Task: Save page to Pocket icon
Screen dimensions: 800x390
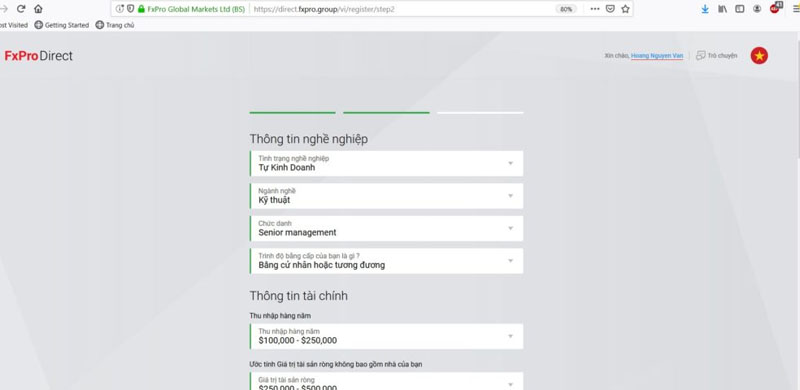Action: [610, 9]
